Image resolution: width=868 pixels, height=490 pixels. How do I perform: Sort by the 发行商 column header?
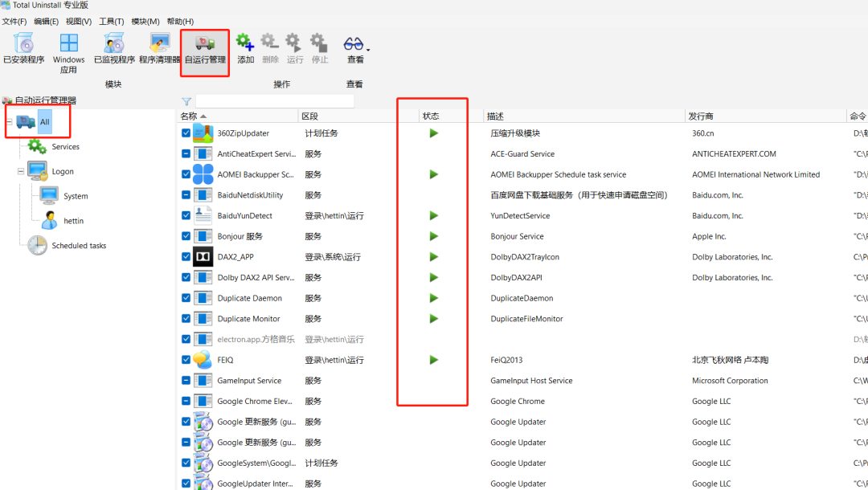(x=766, y=116)
